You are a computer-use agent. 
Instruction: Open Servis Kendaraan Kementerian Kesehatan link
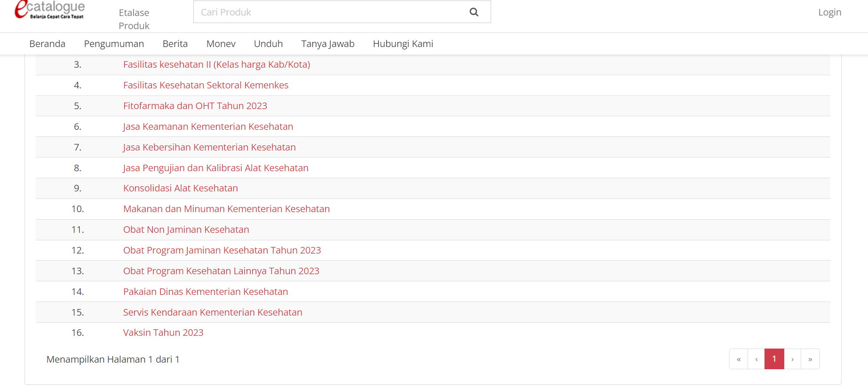point(213,312)
